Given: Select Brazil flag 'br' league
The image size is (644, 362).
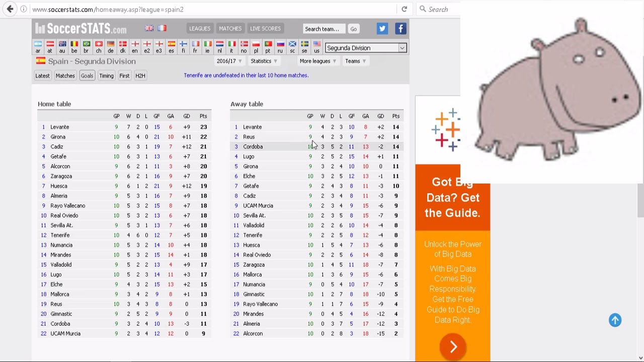Looking at the screenshot, I should click(x=86, y=47).
